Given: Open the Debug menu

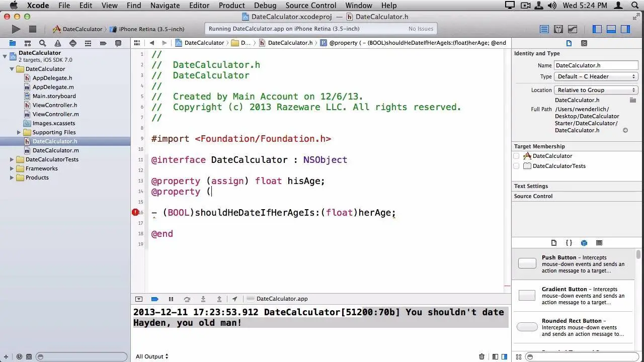Looking at the screenshot, I should click(x=265, y=6).
